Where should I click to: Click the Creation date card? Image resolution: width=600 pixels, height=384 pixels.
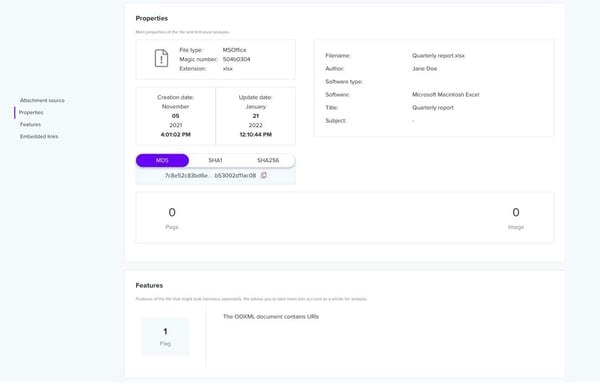point(176,116)
